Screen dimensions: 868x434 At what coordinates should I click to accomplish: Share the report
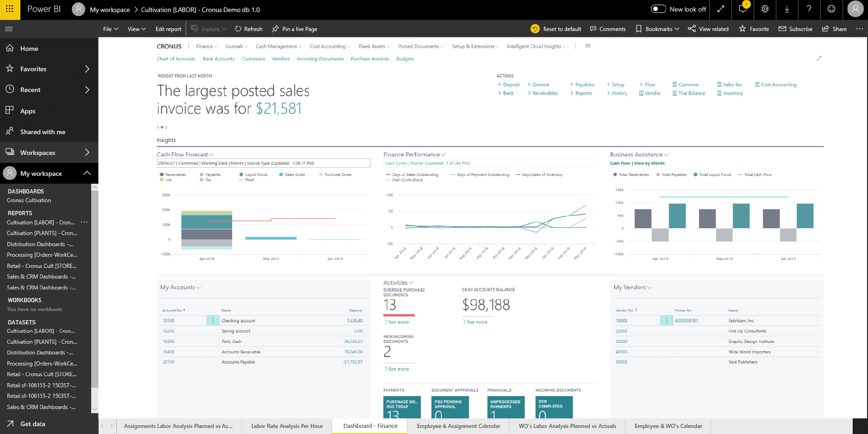click(x=834, y=29)
